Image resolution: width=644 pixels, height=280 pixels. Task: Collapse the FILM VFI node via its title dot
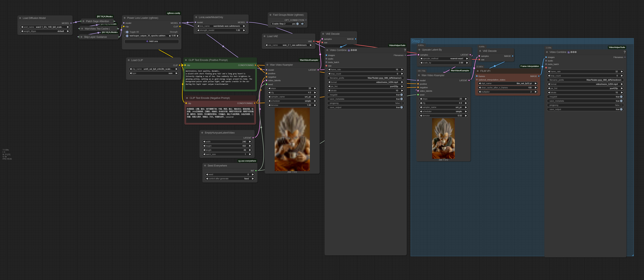[x=478, y=71]
